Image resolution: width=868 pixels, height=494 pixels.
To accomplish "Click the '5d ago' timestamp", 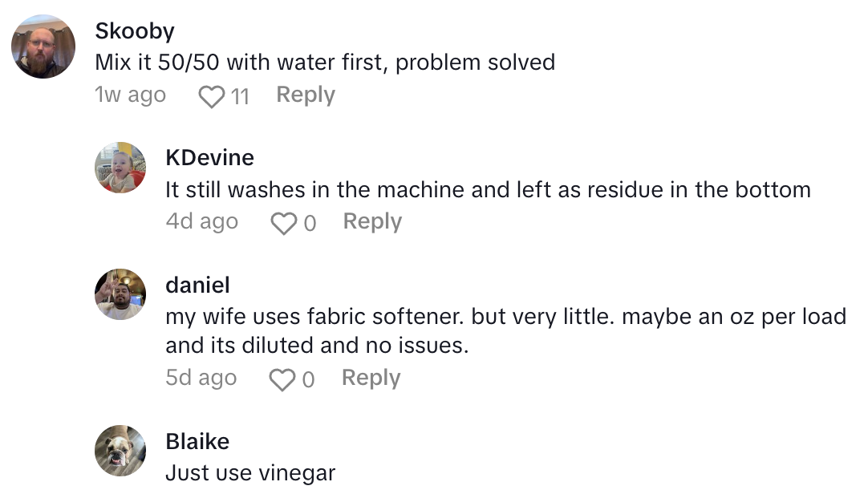I will click(201, 378).
